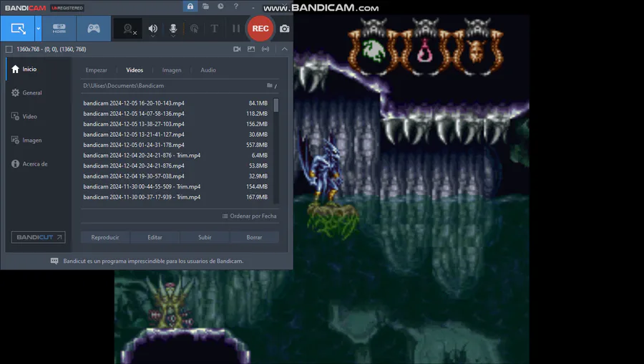The image size is (644, 364).
Task: Switch to the Imagen tab
Action: click(x=172, y=70)
